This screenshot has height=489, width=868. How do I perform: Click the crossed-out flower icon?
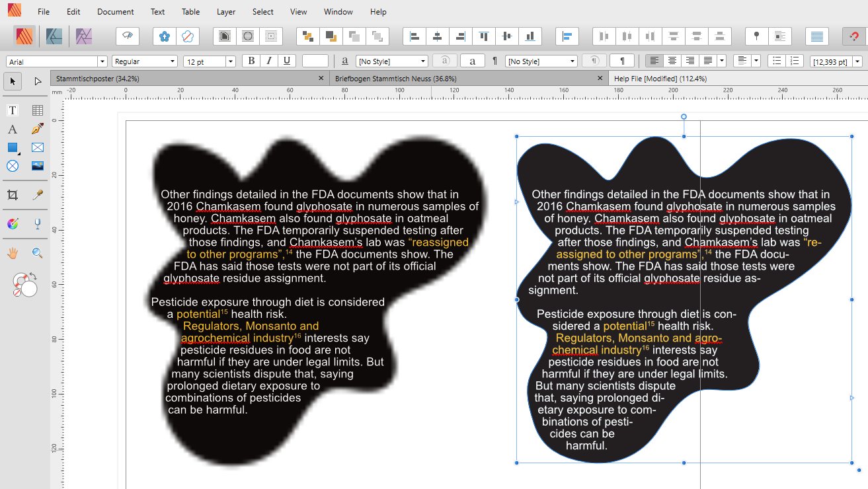click(188, 36)
